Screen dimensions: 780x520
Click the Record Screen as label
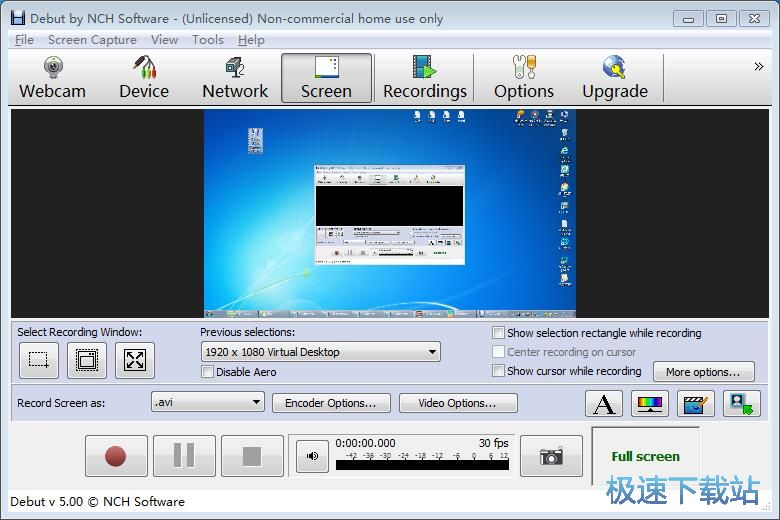pyautogui.click(x=61, y=403)
